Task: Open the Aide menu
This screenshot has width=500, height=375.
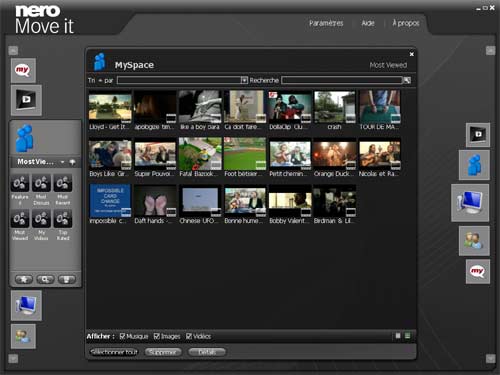Action: (368, 23)
